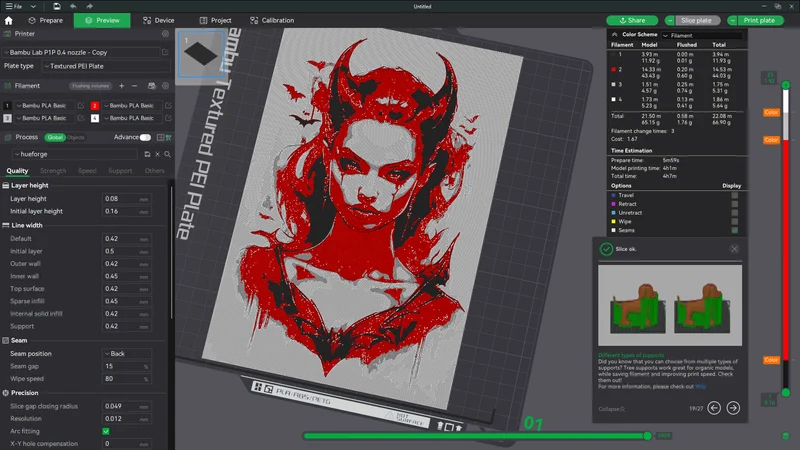Open the Seam position dropdown
This screenshot has height=450, width=800.
tap(127, 354)
